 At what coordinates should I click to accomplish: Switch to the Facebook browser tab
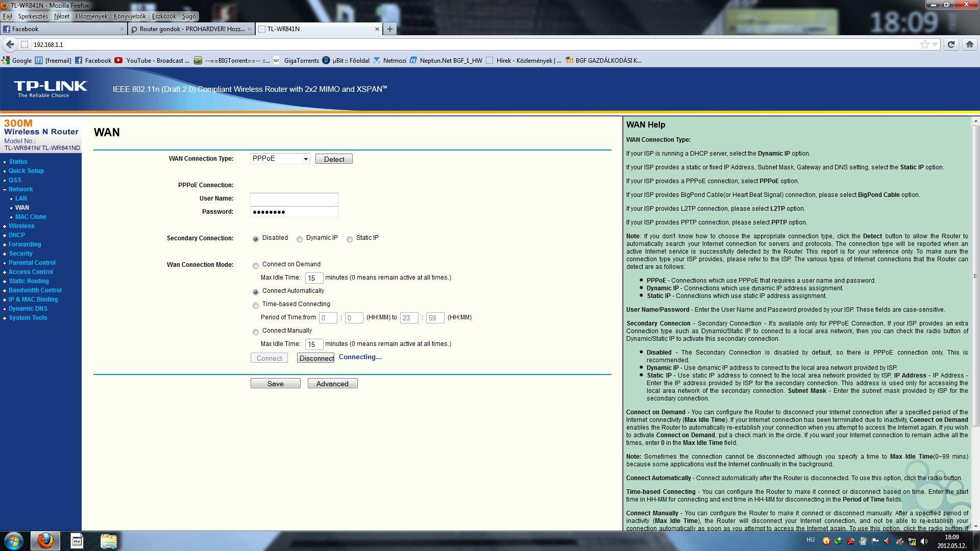[x=63, y=29]
